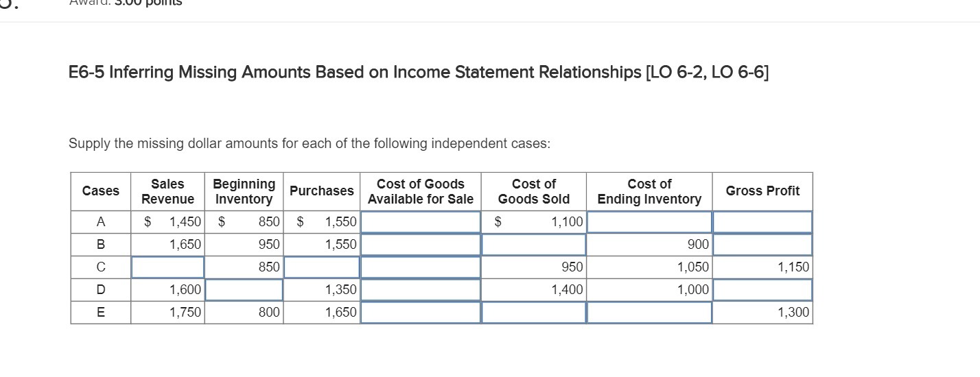Click the Case B row label
980x377 pixels.
point(101,244)
